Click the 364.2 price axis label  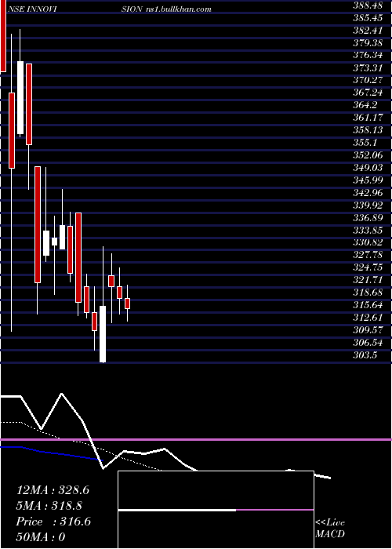coord(365,105)
